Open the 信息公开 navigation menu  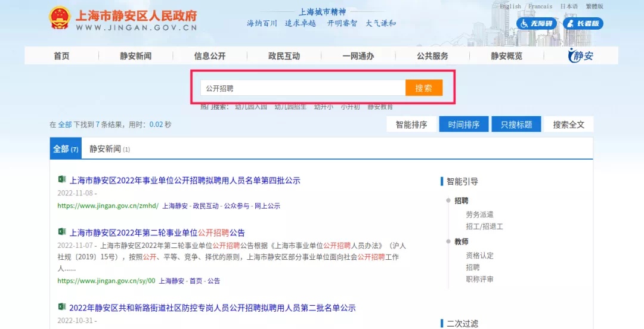pyautogui.click(x=210, y=56)
